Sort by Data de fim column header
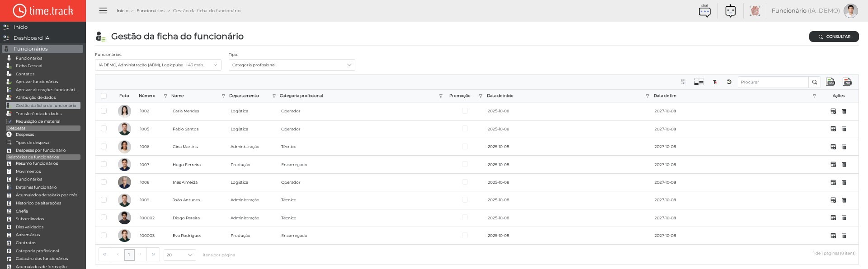868x269 pixels. point(665,96)
